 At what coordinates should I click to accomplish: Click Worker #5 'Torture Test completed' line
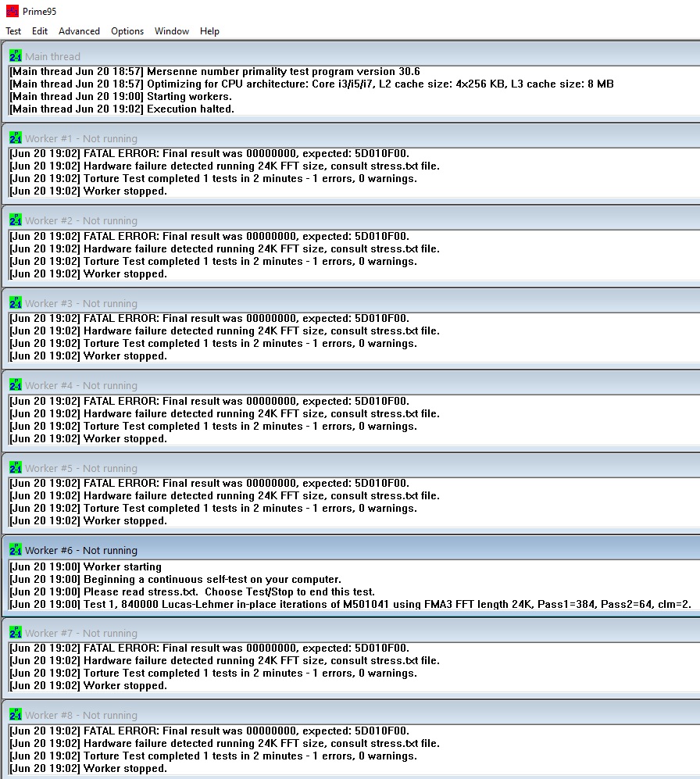[213, 508]
